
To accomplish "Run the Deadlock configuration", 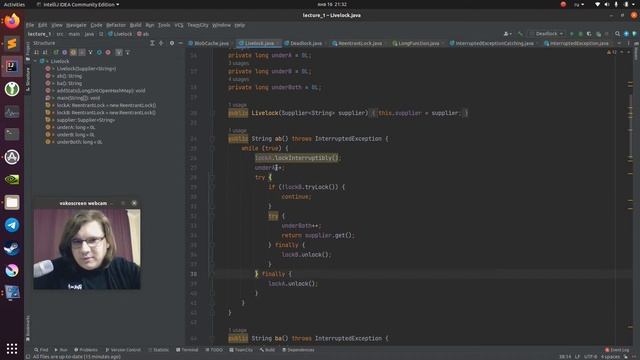I will [571, 34].
